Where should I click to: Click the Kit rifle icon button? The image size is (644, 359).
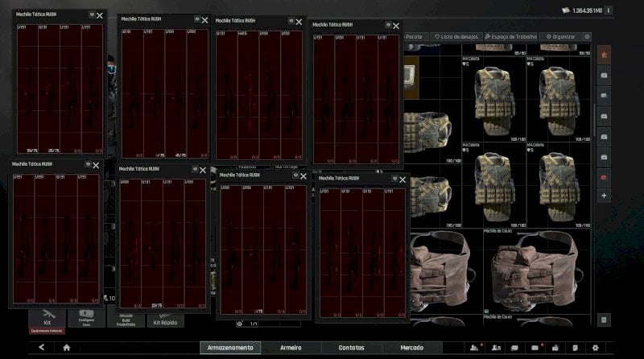coord(47,318)
